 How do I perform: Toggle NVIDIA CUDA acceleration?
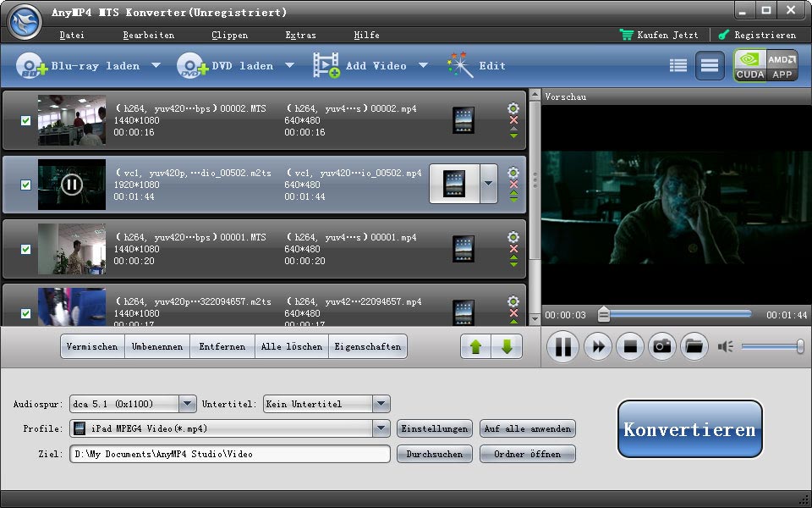pos(750,66)
